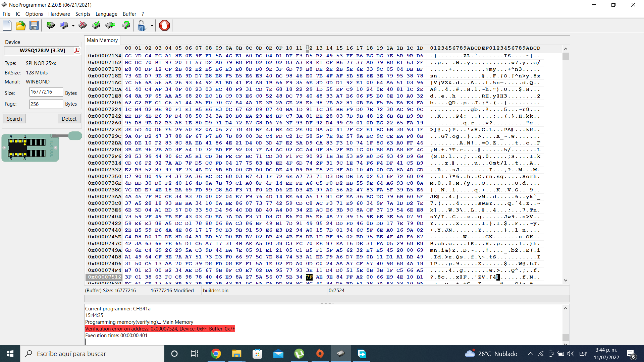Open the Scripts menu
The width and height of the screenshot is (644, 362).
point(83,14)
